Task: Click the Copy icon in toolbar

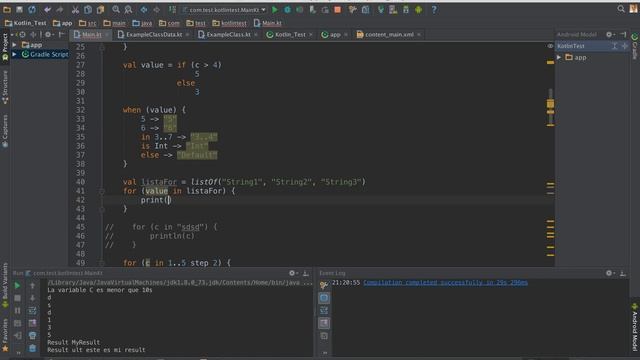Action: [88, 9]
